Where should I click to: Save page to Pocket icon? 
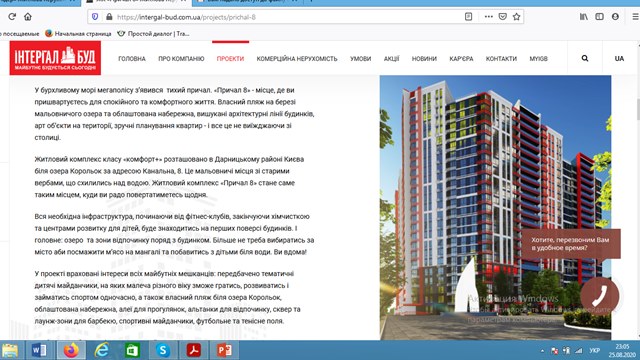(x=503, y=17)
